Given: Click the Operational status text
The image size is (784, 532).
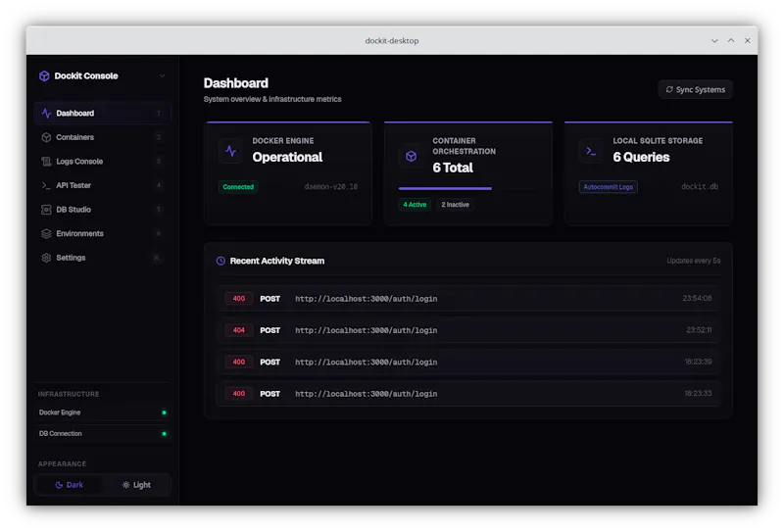Looking at the screenshot, I should (x=287, y=157).
